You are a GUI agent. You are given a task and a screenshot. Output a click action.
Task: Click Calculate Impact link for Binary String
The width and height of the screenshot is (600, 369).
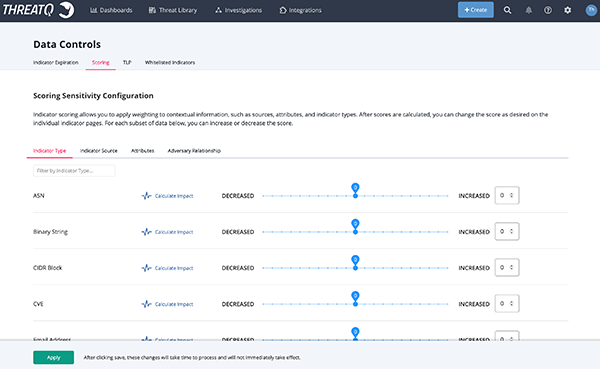[174, 232]
